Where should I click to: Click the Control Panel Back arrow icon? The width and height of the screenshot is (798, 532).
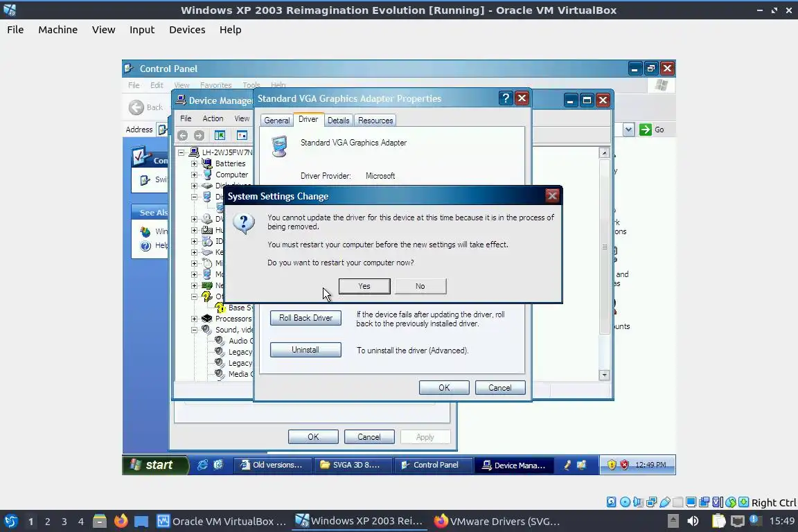tap(136, 107)
